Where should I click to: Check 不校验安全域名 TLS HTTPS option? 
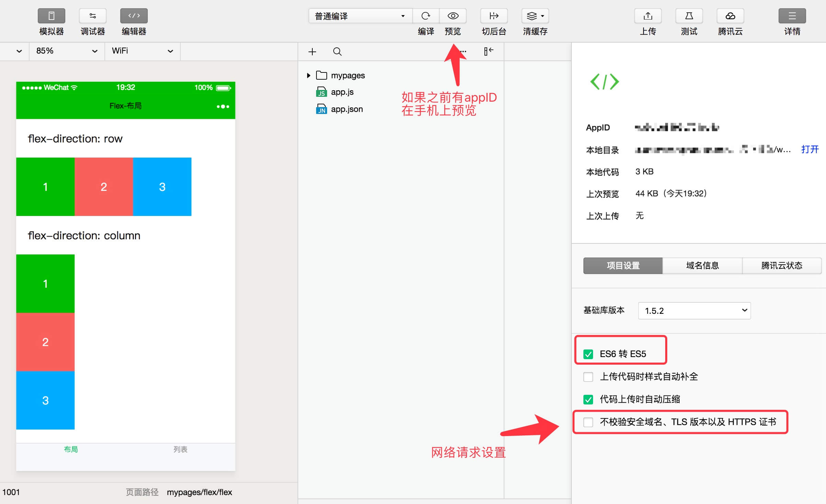pyautogui.click(x=588, y=422)
